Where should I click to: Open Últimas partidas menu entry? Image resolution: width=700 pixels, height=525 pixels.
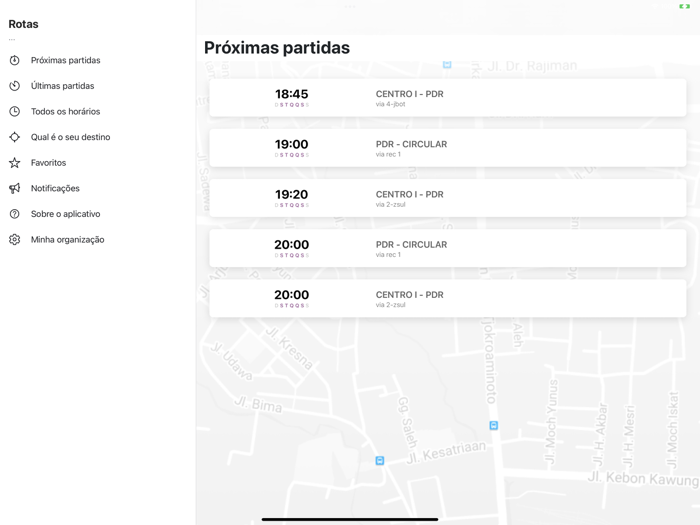[62, 86]
